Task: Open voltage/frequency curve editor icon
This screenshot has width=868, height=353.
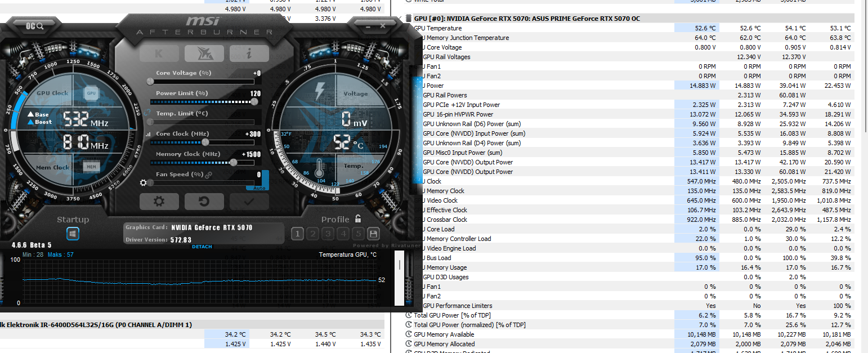Action: (x=149, y=135)
